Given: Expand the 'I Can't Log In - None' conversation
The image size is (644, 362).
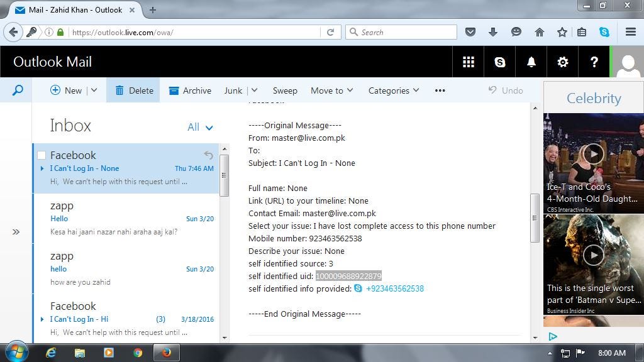Looking at the screenshot, I should coord(42,168).
